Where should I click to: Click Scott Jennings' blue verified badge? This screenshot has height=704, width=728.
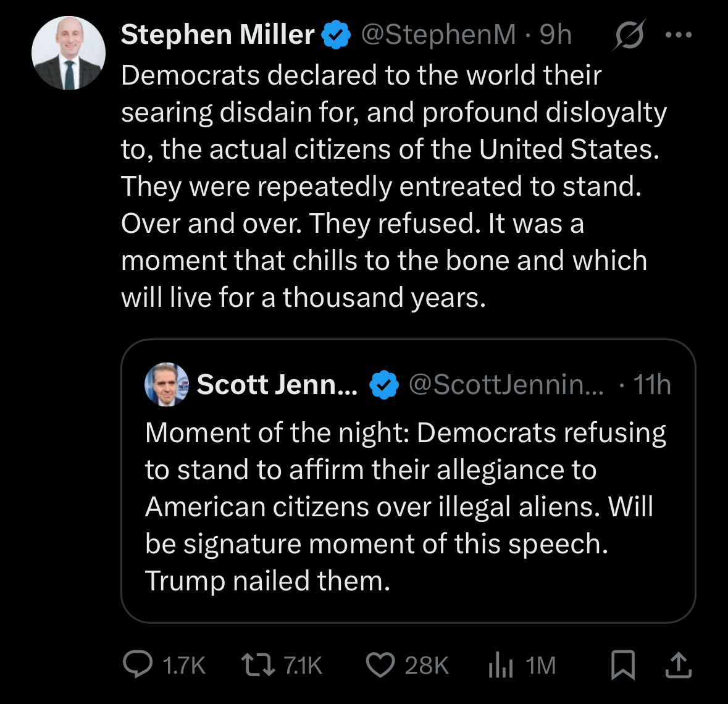pyautogui.click(x=384, y=385)
